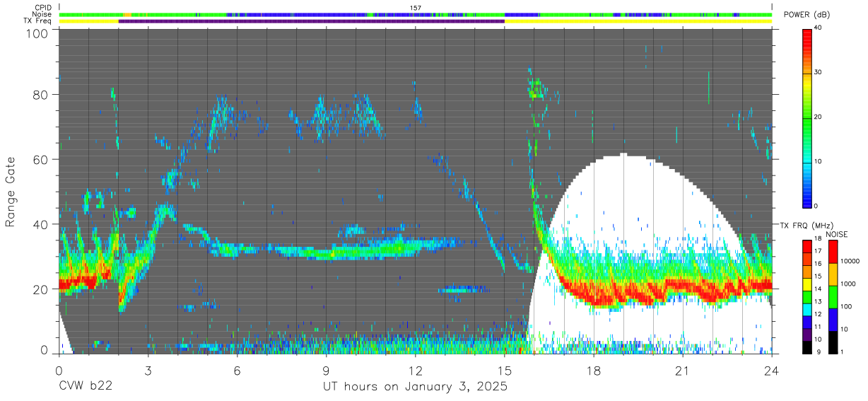Viewport: 868px width, 401px height.
Task: Click the cyan segment of TX FRQ bar
Action: [x=807, y=310]
